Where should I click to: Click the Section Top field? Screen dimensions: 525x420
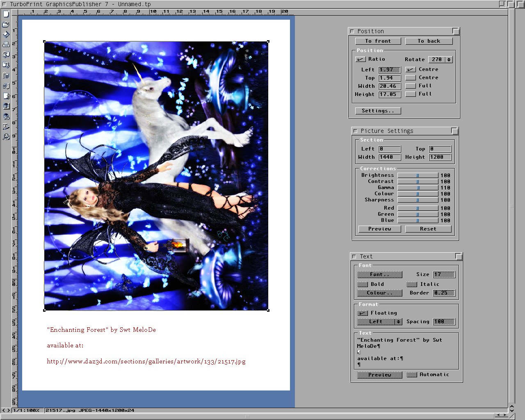[440, 149]
